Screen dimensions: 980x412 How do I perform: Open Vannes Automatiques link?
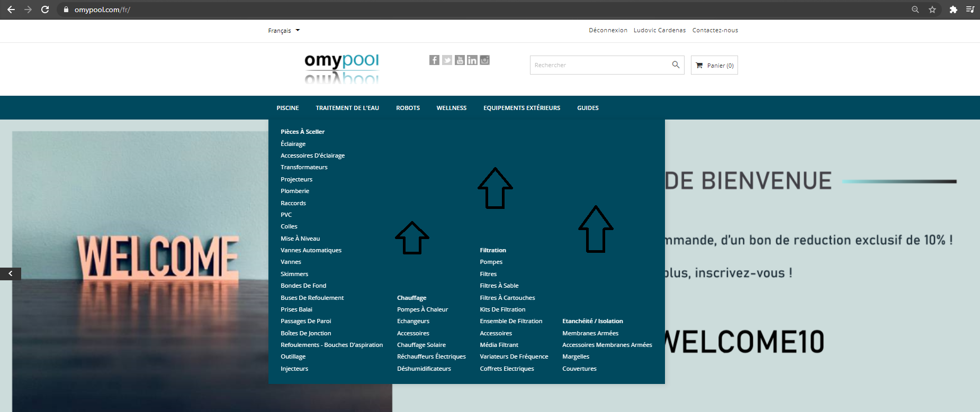point(311,250)
